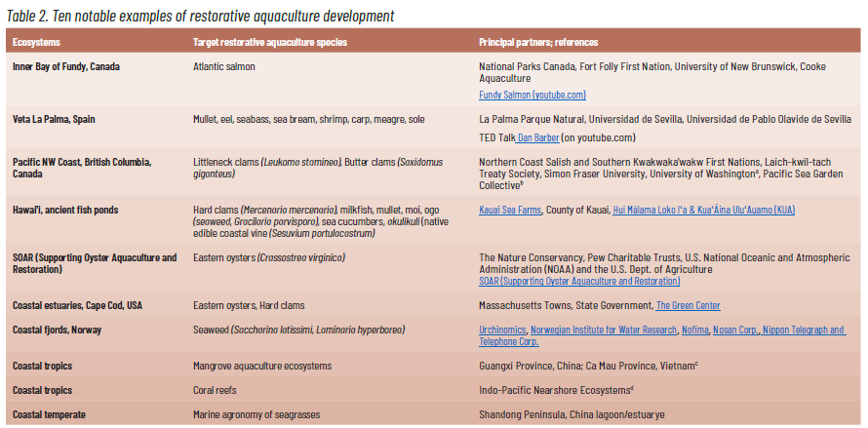This screenshot has width=868, height=428.
Task: Click the La Palma Parque Natural partners text
Action: point(665,119)
